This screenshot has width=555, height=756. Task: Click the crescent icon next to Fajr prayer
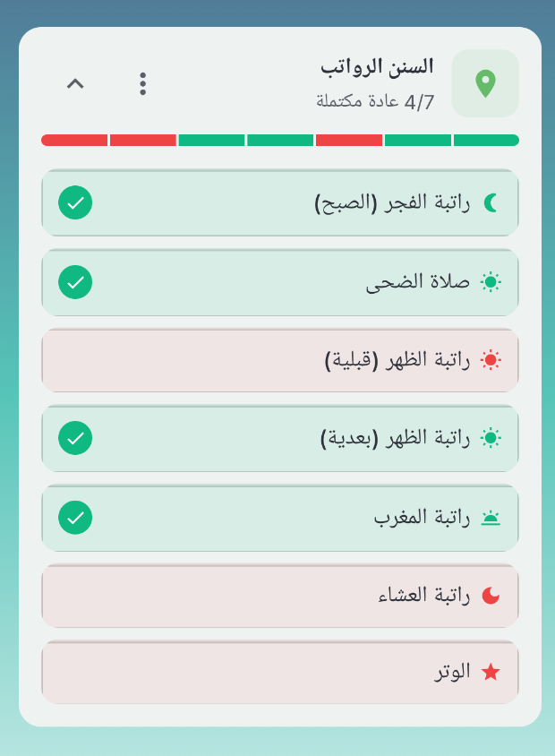point(491,202)
